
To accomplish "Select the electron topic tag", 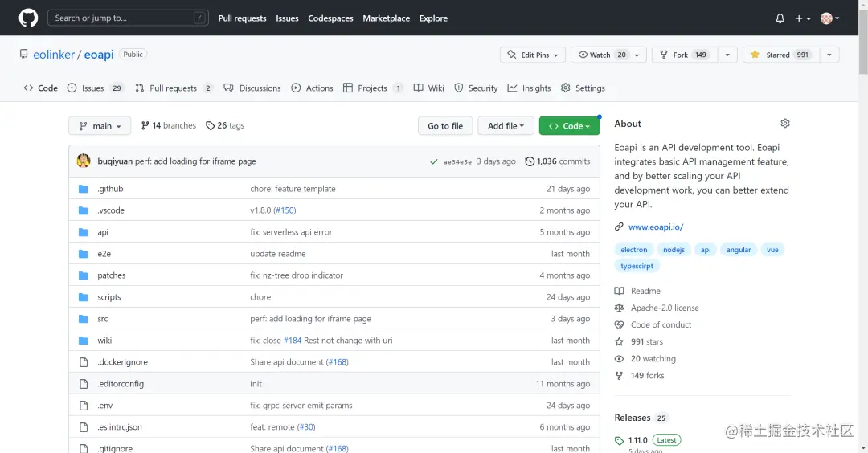I will pos(634,250).
